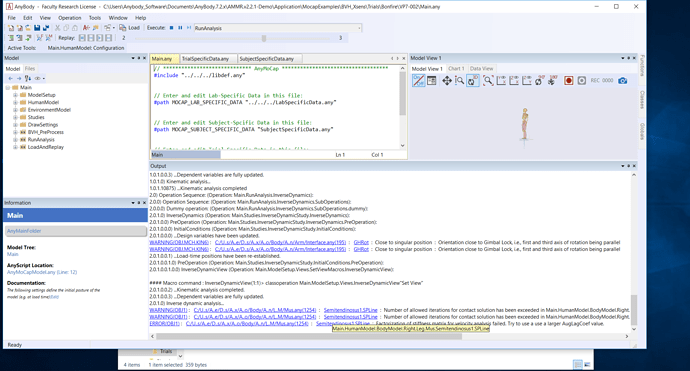690x371 pixels.
Task: Open the Operation menu
Action: tap(70, 18)
